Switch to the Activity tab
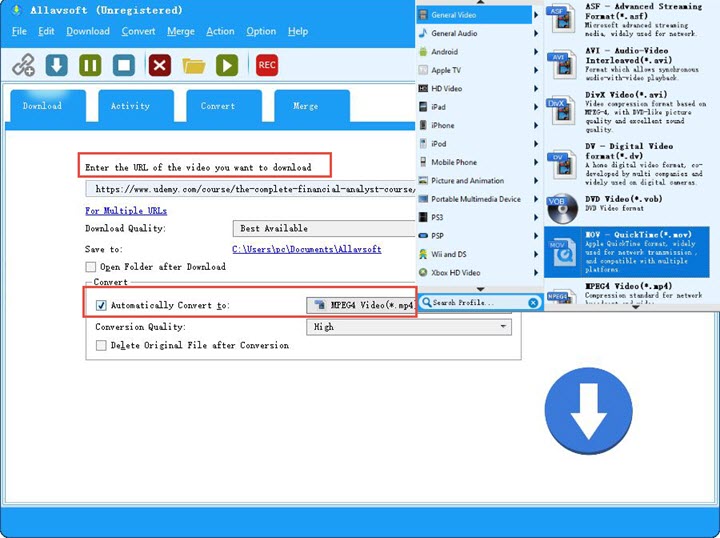This screenshot has height=538, width=720. [x=136, y=106]
